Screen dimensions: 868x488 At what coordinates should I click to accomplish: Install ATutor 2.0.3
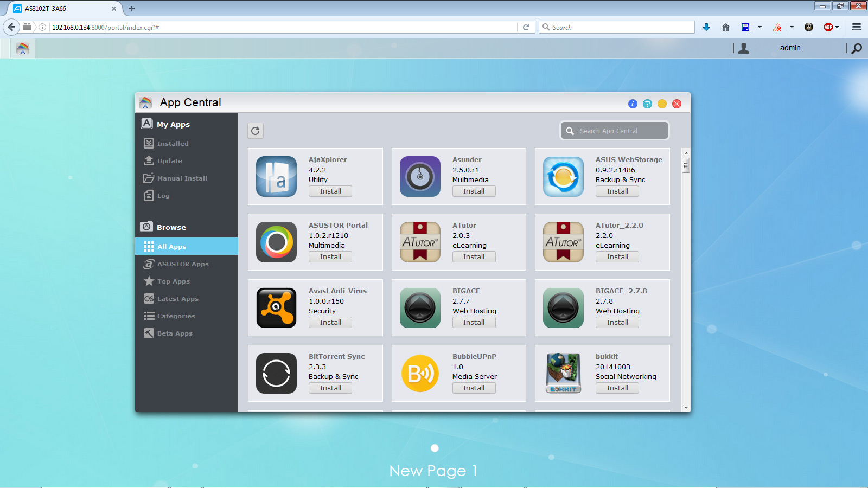(x=474, y=257)
